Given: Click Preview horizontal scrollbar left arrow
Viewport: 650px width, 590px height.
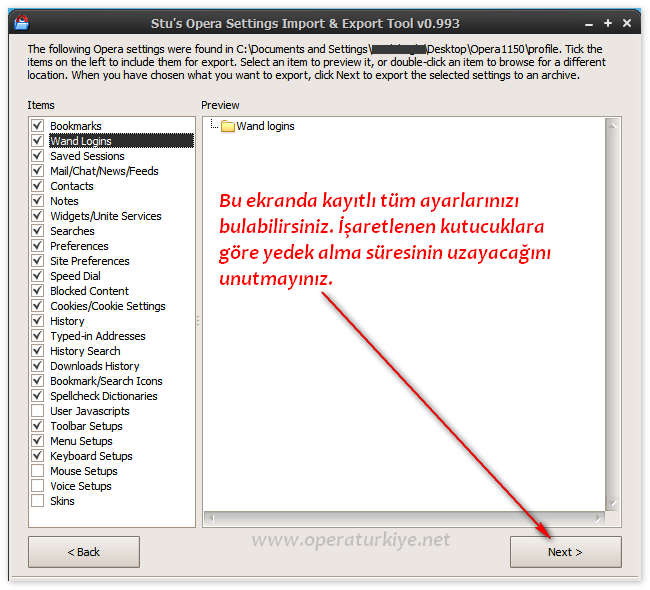Looking at the screenshot, I should [x=212, y=518].
